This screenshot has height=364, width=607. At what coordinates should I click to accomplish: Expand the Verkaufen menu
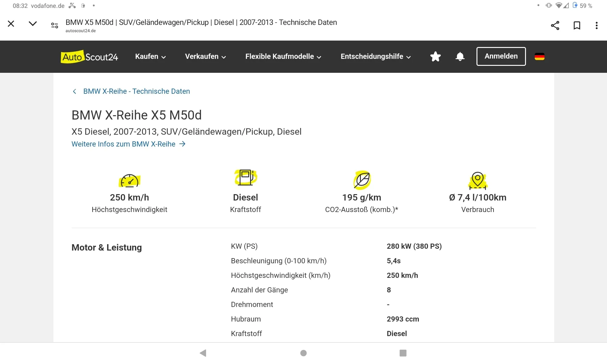click(x=205, y=56)
